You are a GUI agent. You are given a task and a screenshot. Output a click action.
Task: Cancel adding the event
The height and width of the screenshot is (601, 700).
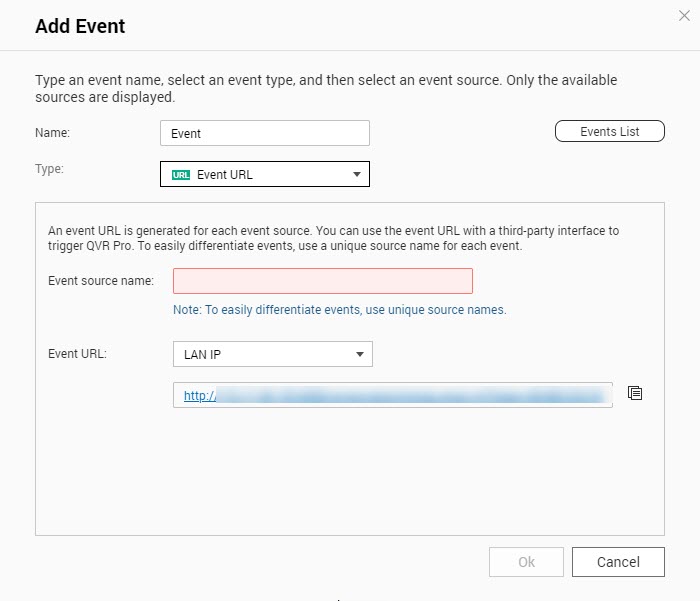click(618, 562)
